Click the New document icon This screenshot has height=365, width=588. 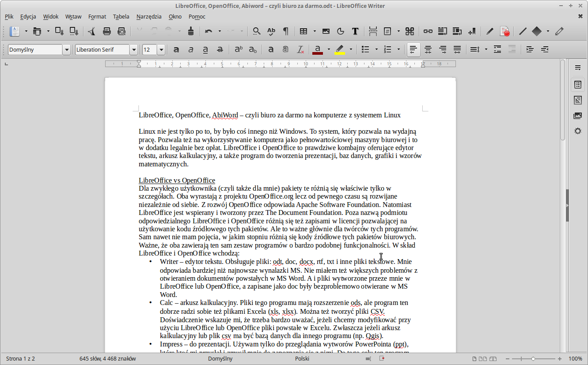click(x=15, y=31)
